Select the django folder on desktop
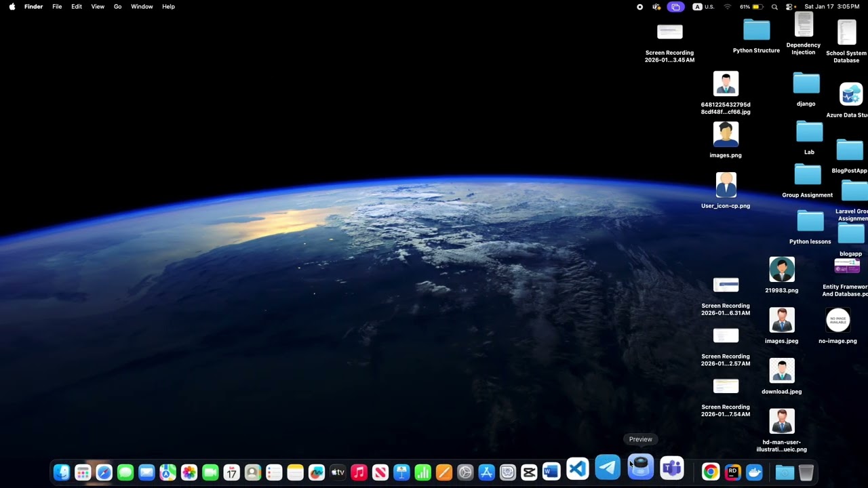This screenshot has height=488, width=868. coord(806,89)
